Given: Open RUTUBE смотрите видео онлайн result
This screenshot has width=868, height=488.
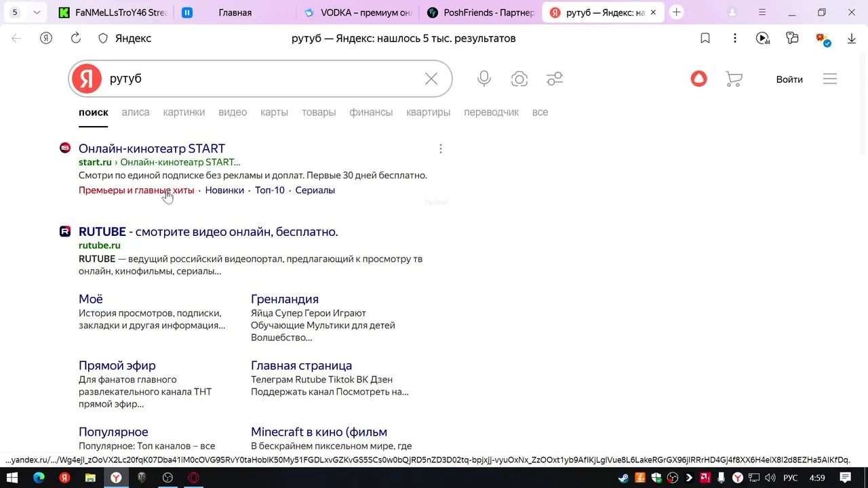Looking at the screenshot, I should [208, 232].
